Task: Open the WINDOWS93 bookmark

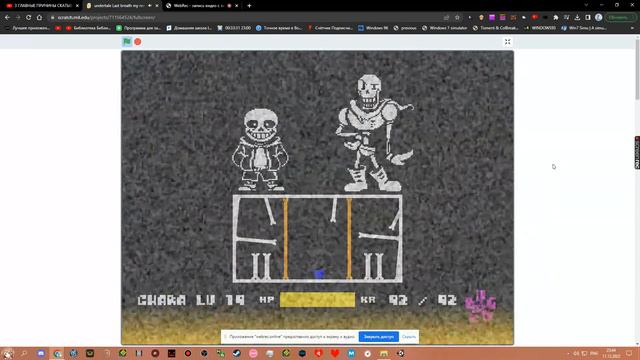Action: (540, 28)
